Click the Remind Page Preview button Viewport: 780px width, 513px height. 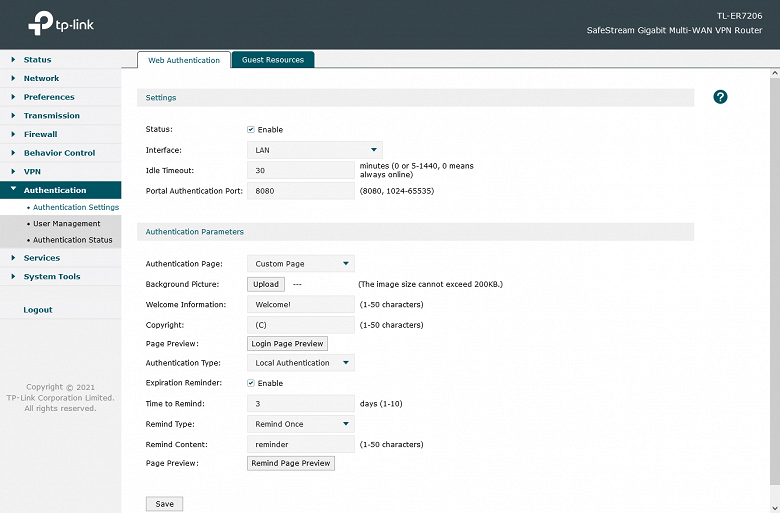click(x=291, y=464)
